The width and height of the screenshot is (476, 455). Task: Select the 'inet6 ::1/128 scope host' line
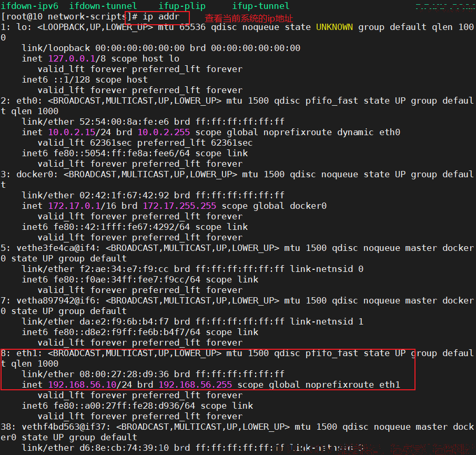tap(85, 80)
